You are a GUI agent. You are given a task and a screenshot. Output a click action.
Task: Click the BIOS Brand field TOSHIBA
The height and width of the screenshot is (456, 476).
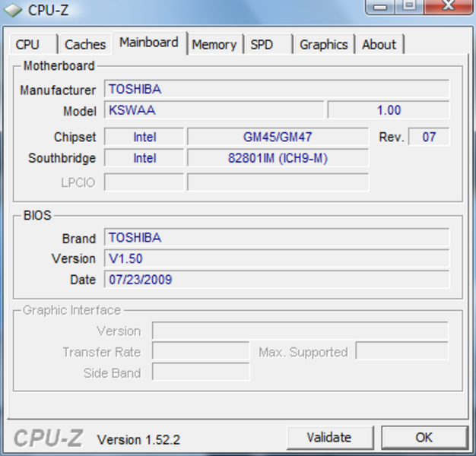[277, 237]
